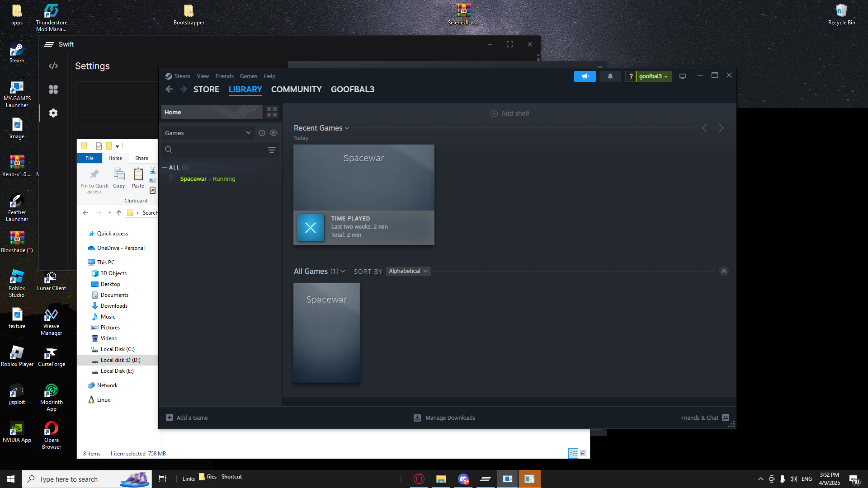The width and height of the screenshot is (868, 488).
Task: Click Cut scissors icon in Explorer ribbon
Action: point(153,171)
